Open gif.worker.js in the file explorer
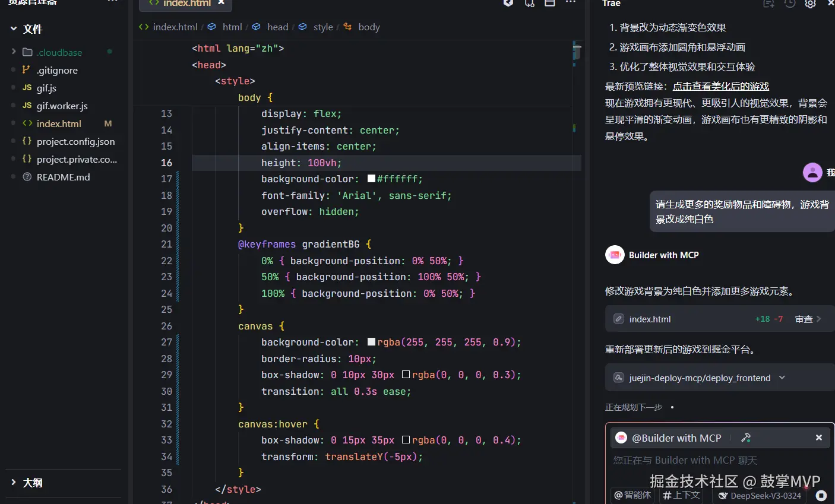Viewport: 835px width, 504px height. pos(62,106)
